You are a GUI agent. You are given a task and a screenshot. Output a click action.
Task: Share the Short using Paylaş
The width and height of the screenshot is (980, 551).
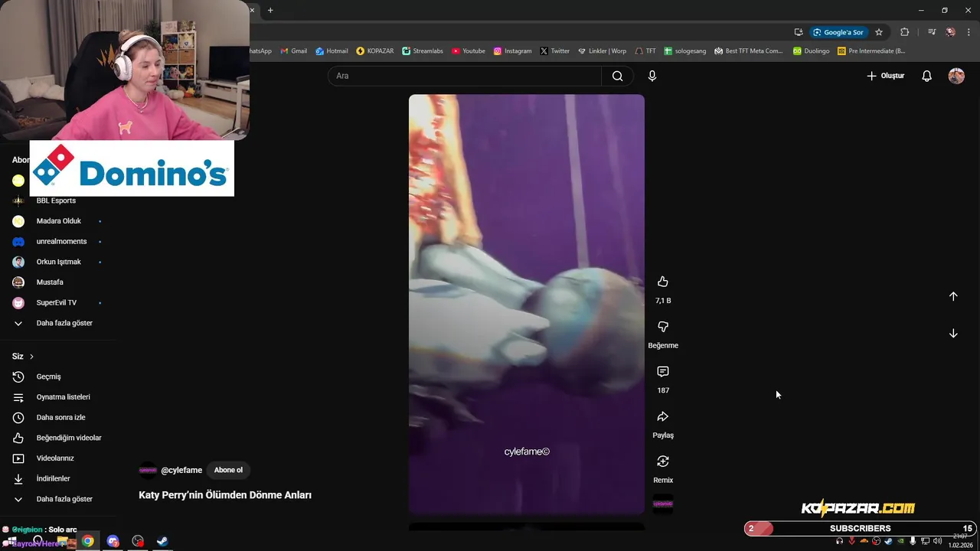(x=663, y=417)
